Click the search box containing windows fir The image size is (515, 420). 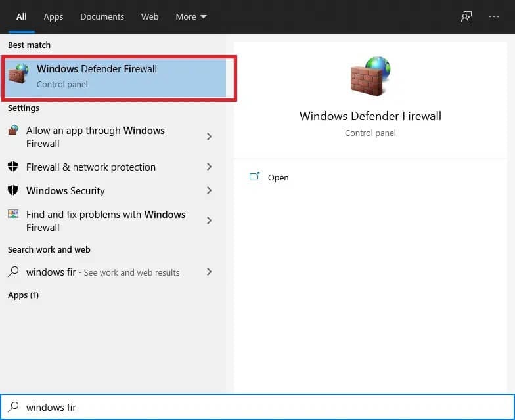pyautogui.click(x=257, y=407)
